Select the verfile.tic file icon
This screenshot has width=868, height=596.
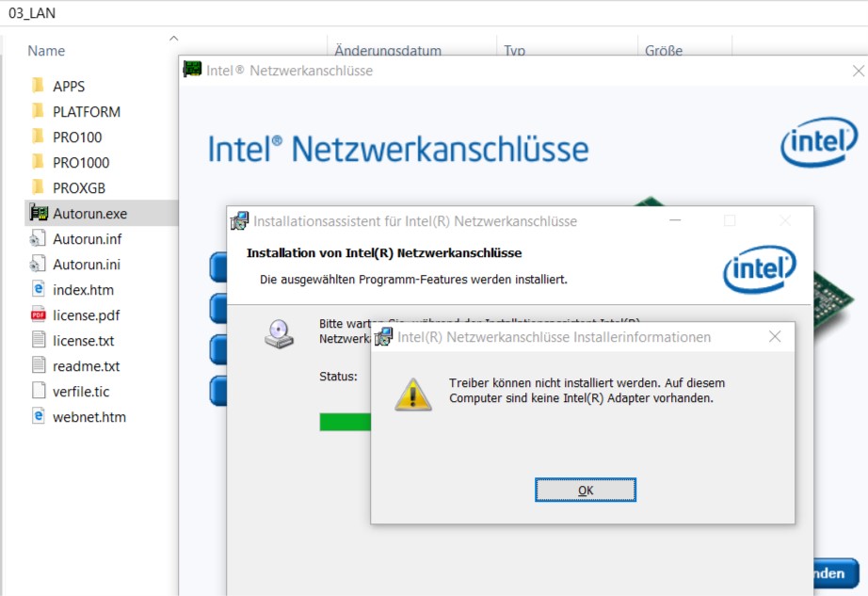(39, 391)
